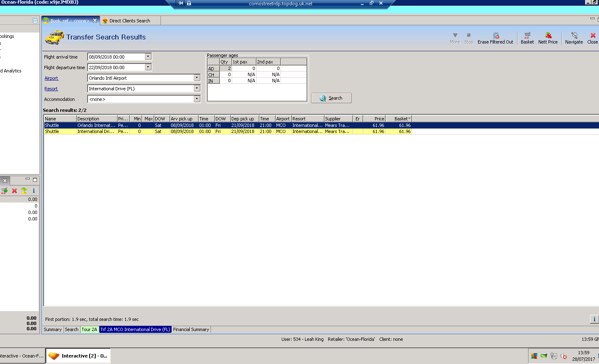This screenshot has width=599, height=364.
Task: Click the red delete X in left panel
Action: [14, 191]
